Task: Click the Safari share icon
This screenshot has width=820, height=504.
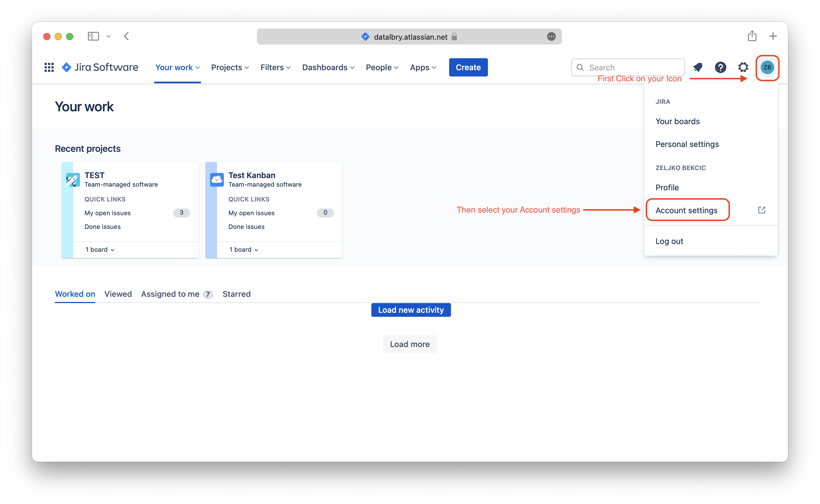Action: [x=752, y=36]
